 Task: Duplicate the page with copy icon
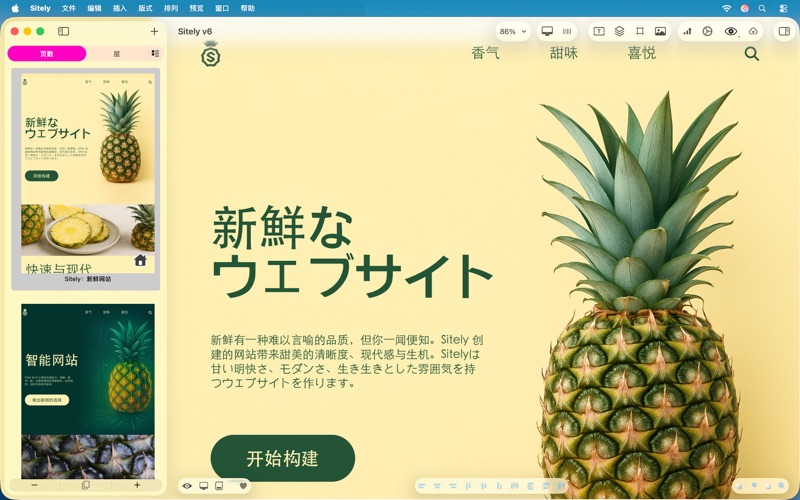tap(86, 485)
